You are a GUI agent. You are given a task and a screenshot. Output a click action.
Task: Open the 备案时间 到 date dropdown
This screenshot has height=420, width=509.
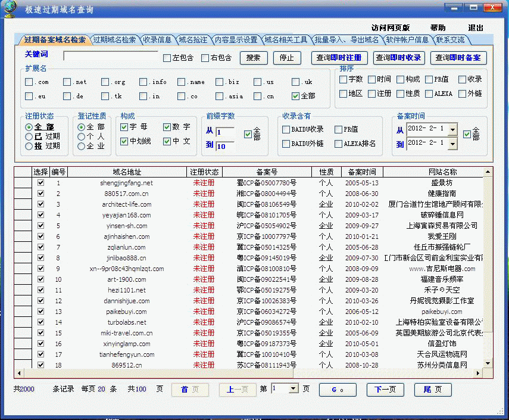click(452, 144)
